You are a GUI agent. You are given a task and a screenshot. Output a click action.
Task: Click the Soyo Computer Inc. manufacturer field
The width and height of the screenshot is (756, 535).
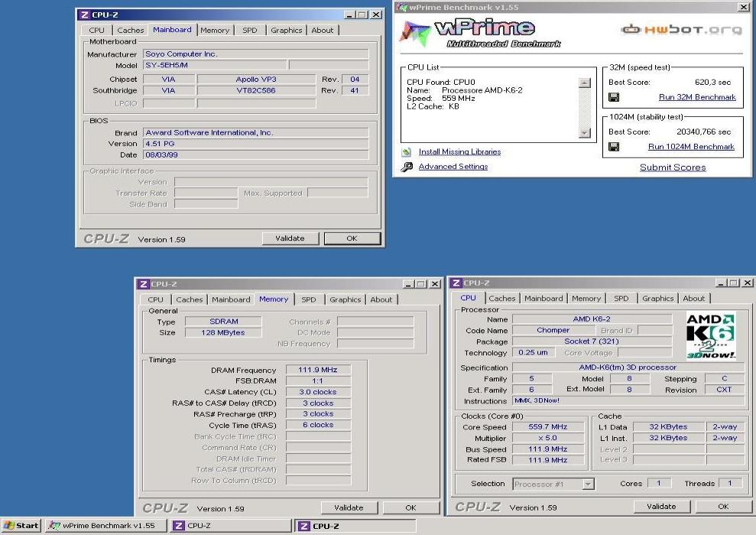click(255, 54)
